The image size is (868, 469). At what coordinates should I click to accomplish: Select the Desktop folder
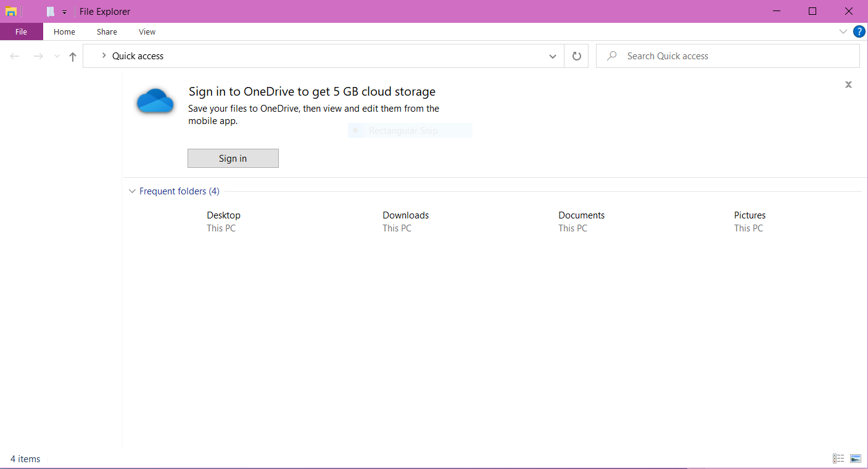point(223,222)
